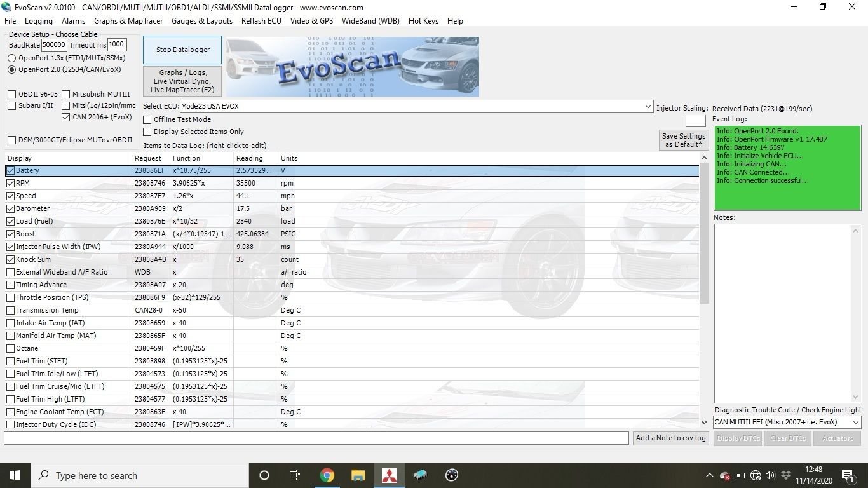Open the Windows notification center
The width and height of the screenshot is (868, 488).
pos(848,475)
